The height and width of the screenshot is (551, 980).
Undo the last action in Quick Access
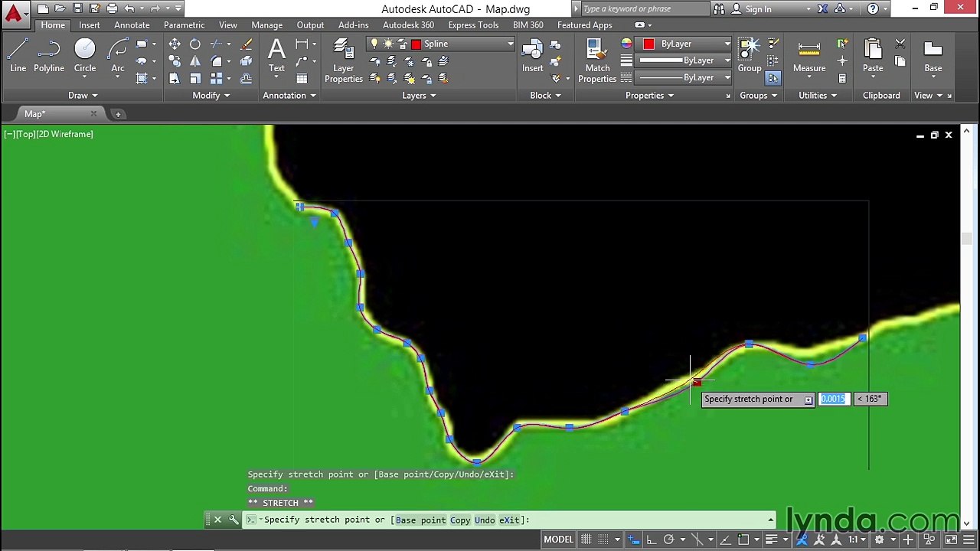tap(129, 8)
